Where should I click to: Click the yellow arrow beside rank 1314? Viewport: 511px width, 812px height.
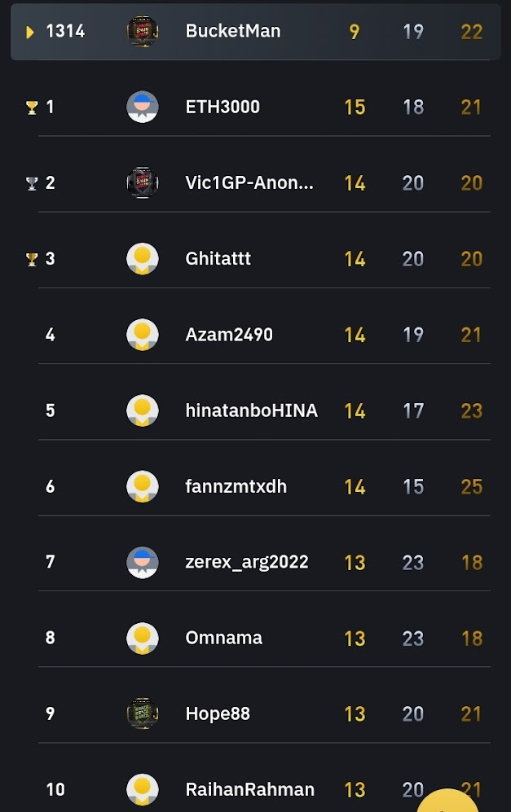30,32
